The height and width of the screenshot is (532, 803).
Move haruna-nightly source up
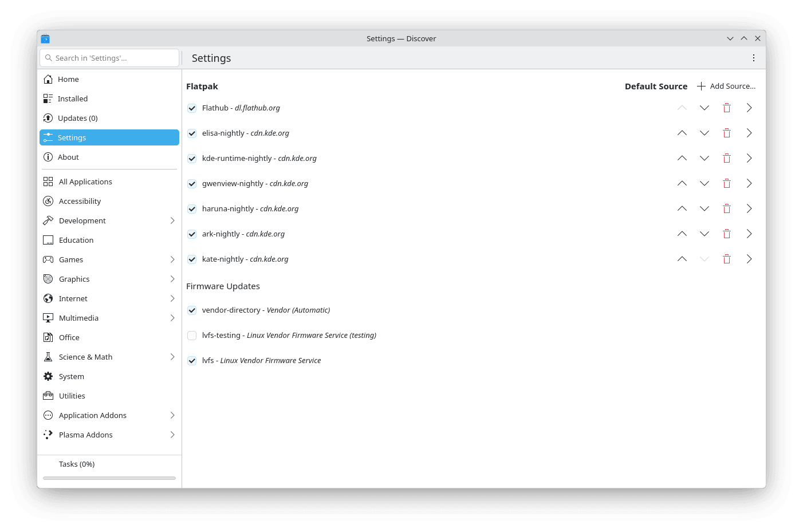coord(682,208)
